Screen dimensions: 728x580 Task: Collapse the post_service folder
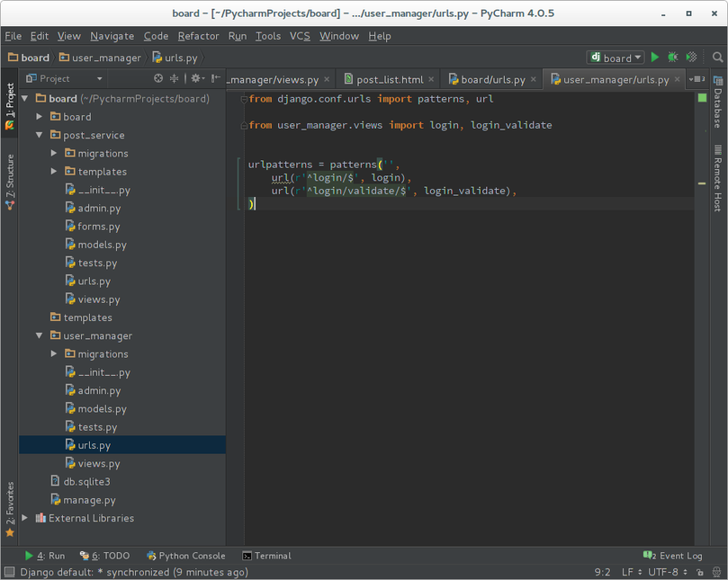click(40, 135)
